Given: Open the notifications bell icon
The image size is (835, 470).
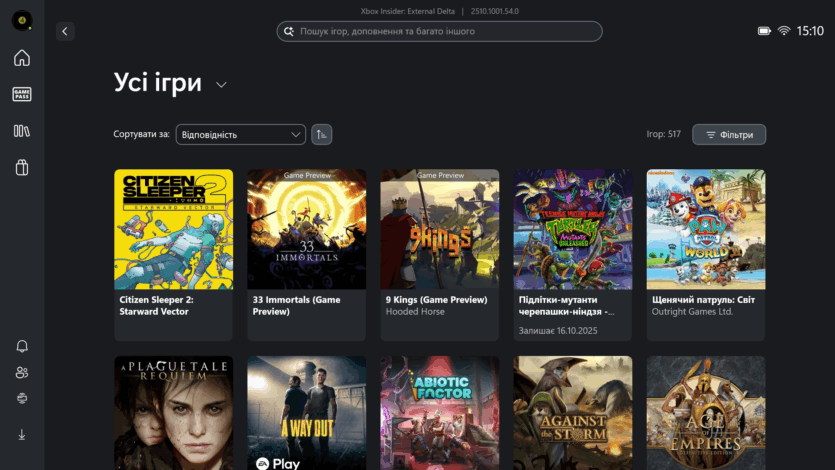Looking at the screenshot, I should click(x=22, y=346).
